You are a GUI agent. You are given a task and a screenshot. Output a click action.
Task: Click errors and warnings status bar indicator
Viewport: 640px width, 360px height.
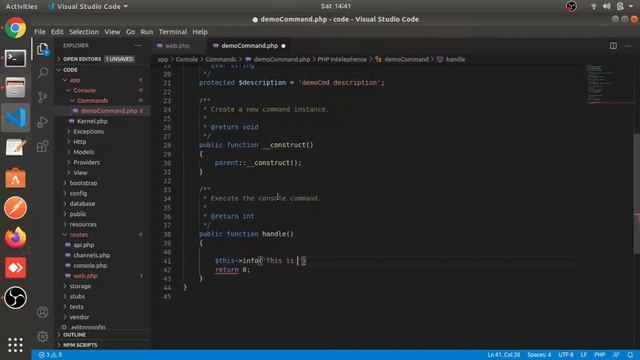pos(50,355)
